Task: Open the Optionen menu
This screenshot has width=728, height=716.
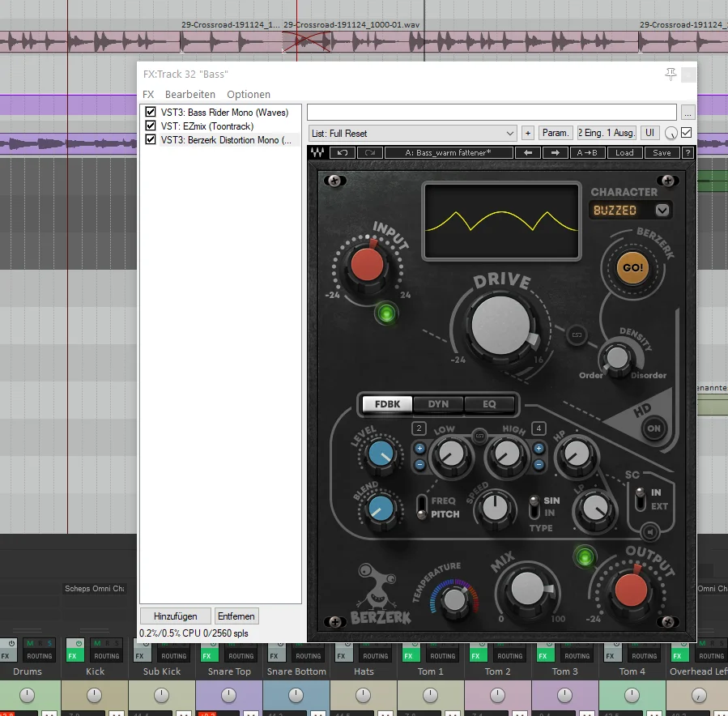Action: coord(249,94)
